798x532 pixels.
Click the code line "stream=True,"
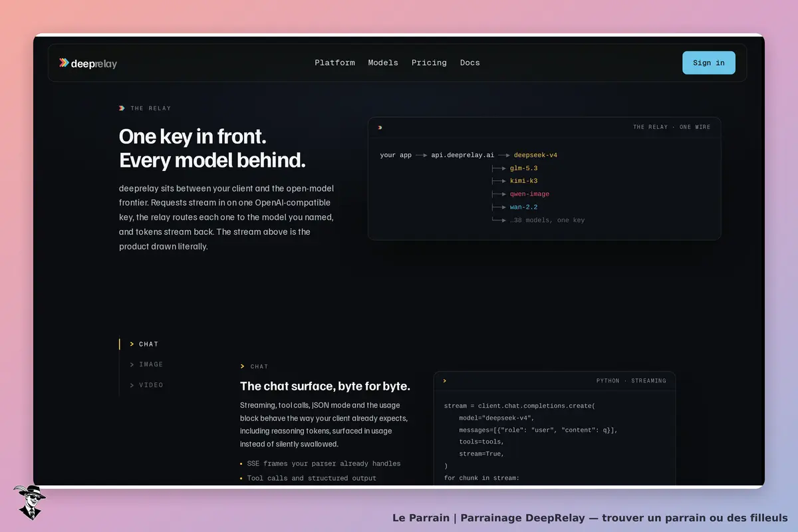tap(481, 454)
